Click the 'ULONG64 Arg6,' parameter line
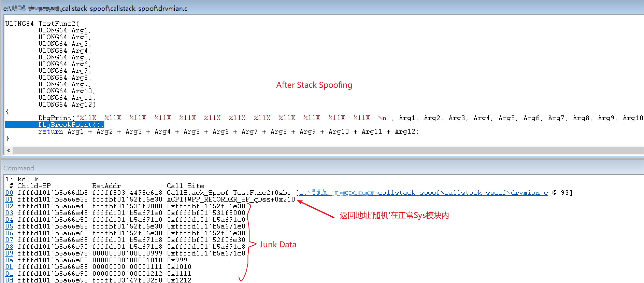The height and width of the screenshot is (283, 644). [x=65, y=64]
